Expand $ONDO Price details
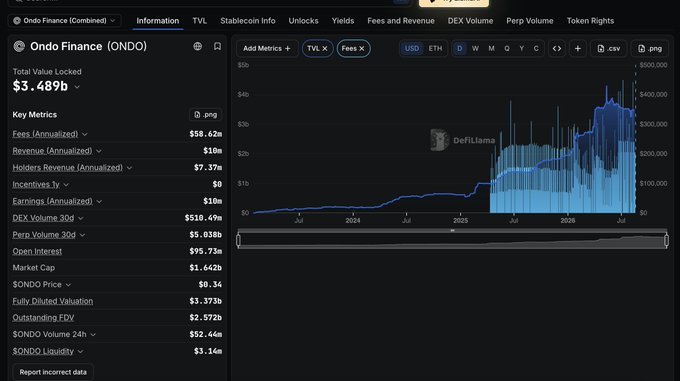 pyautogui.click(x=68, y=285)
